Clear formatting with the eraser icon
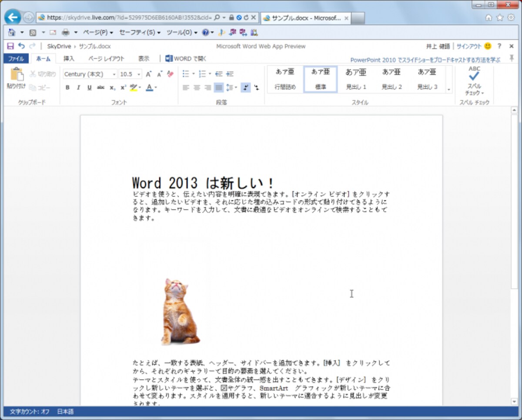 pos(170,74)
